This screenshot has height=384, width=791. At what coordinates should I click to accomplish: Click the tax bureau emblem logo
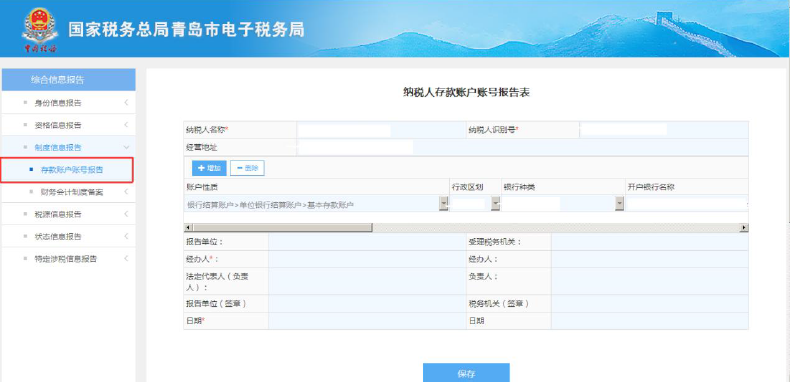40,30
